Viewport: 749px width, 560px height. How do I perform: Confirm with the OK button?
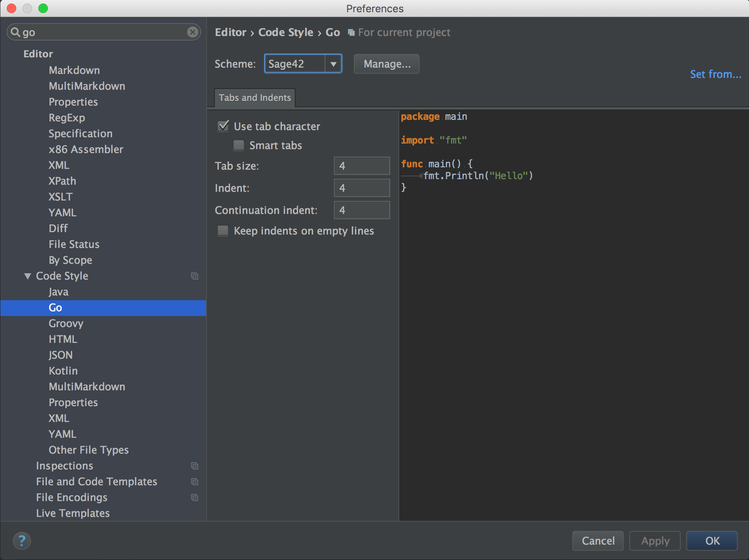point(712,541)
